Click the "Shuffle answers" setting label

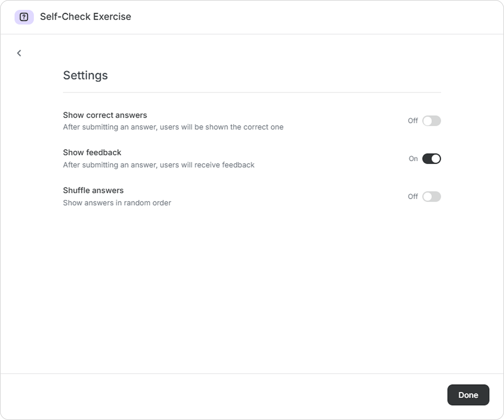click(93, 190)
